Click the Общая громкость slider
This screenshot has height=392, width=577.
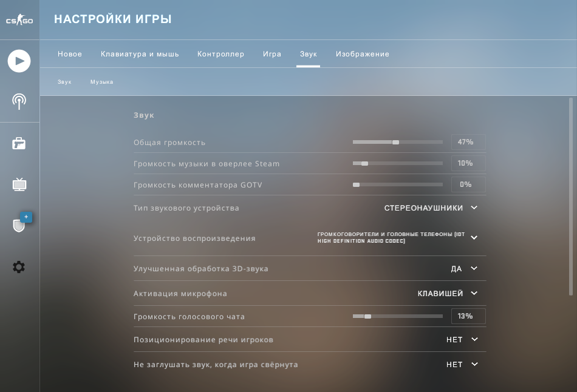click(x=397, y=143)
